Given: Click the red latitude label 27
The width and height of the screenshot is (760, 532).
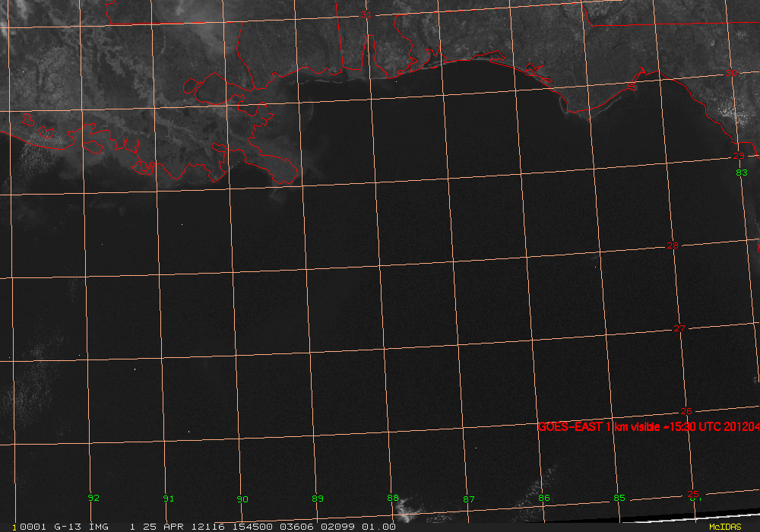Looking at the screenshot, I should (x=679, y=328).
